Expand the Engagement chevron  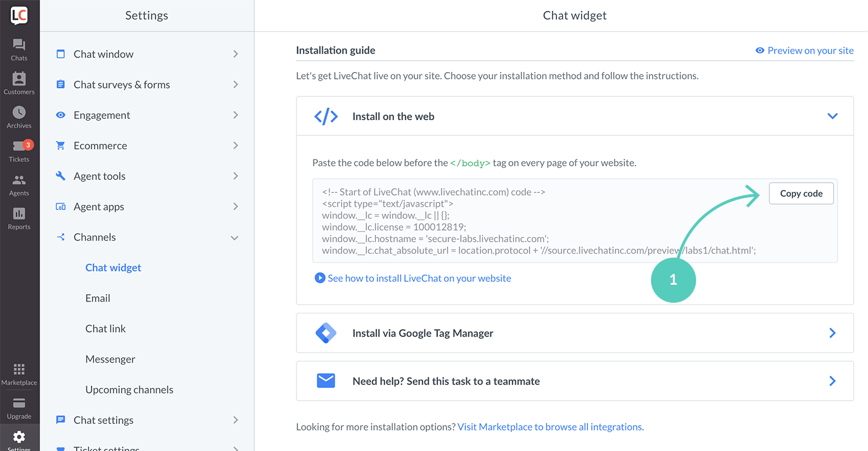236,115
